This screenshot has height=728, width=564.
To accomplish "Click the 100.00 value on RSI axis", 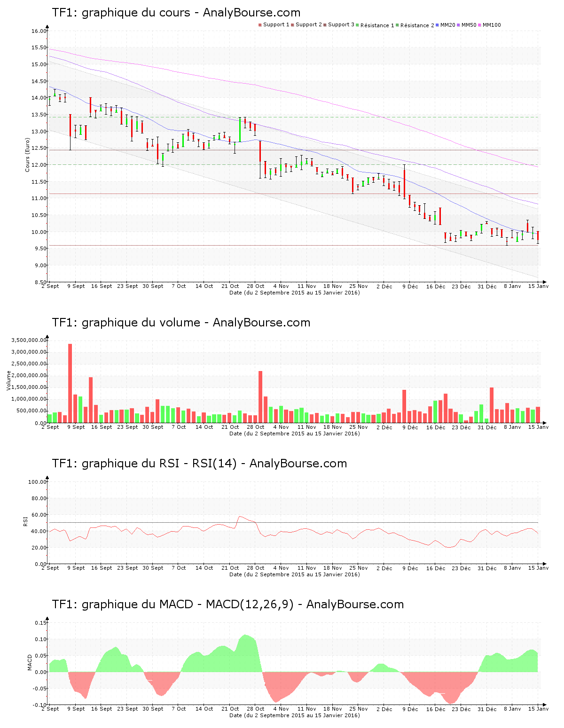I will pyautogui.click(x=37, y=482).
